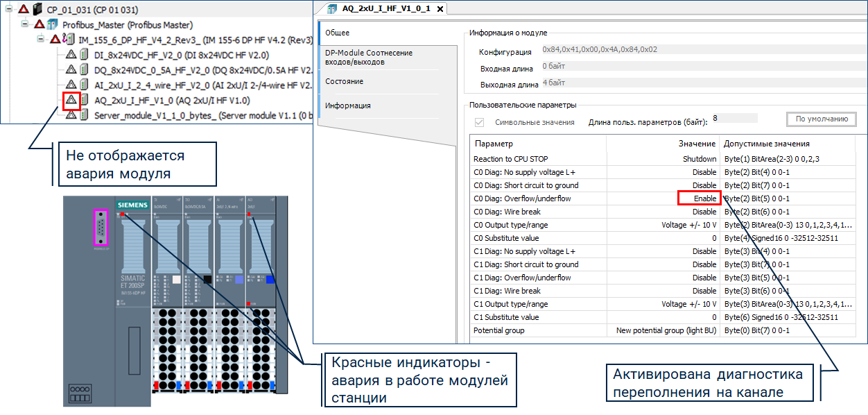Open DP-Module Соотнесение входов/выходов tab
868x415 pixels.
[x=369, y=58]
